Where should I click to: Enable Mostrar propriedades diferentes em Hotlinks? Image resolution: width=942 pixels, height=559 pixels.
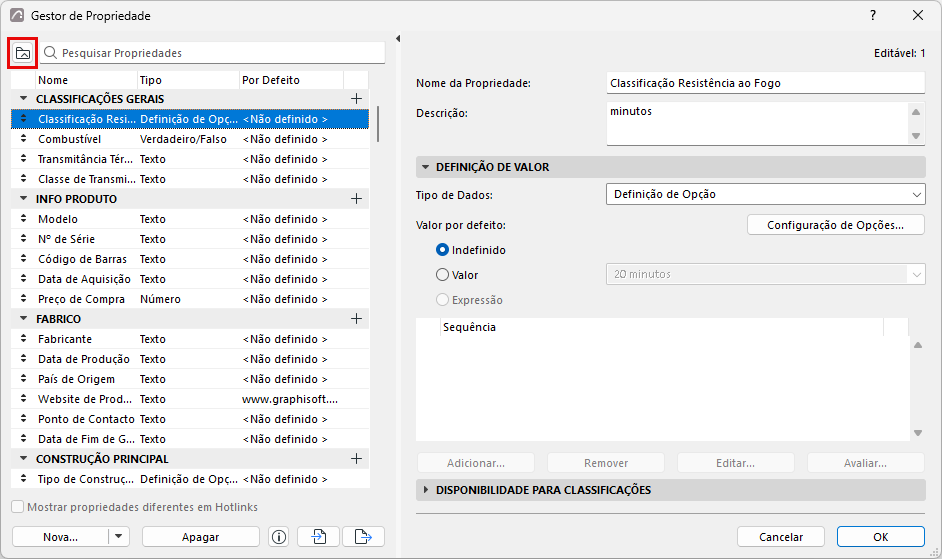pos(18,507)
